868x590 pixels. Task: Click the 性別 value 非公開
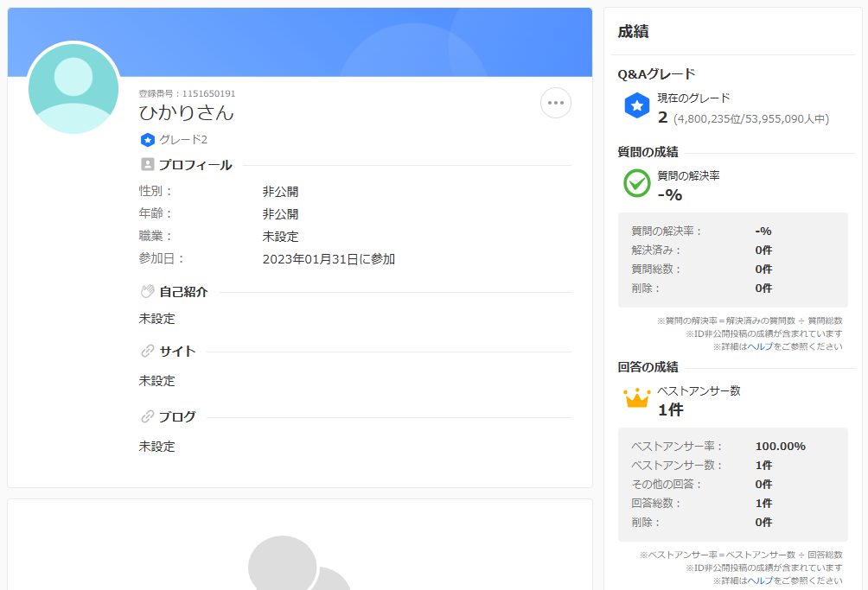pyautogui.click(x=280, y=191)
